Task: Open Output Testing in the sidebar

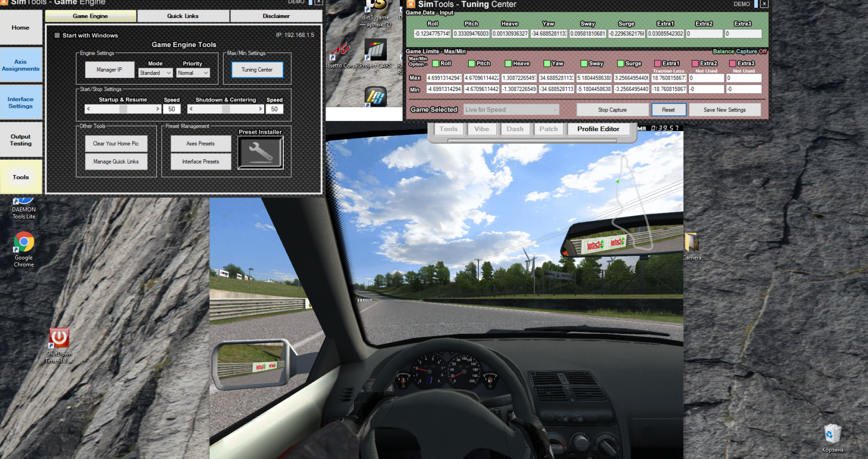Action: 21,140
